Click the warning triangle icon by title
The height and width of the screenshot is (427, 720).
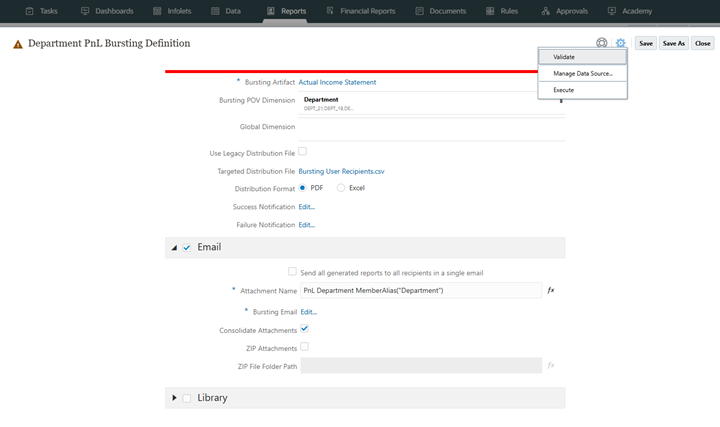(17, 45)
